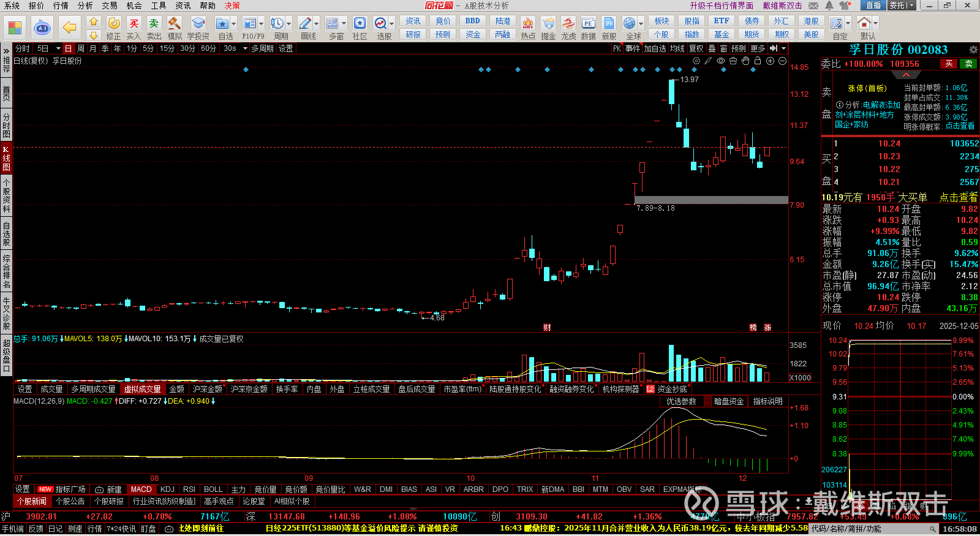The height and width of the screenshot is (536, 980).
Task: Expand the 30s period dropdown arrow
Action: (x=245, y=48)
